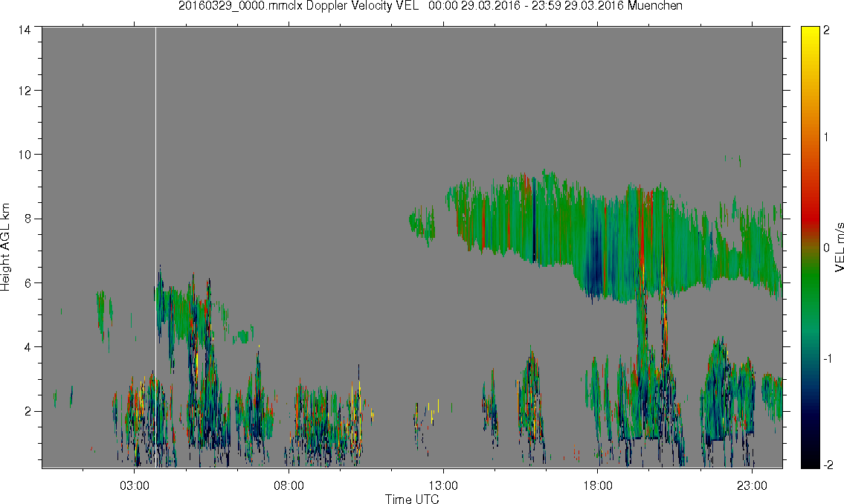Click the 'Time UTC' x-axis label
Image resolution: width=844 pixels, height=504 pixels.
tap(412, 499)
